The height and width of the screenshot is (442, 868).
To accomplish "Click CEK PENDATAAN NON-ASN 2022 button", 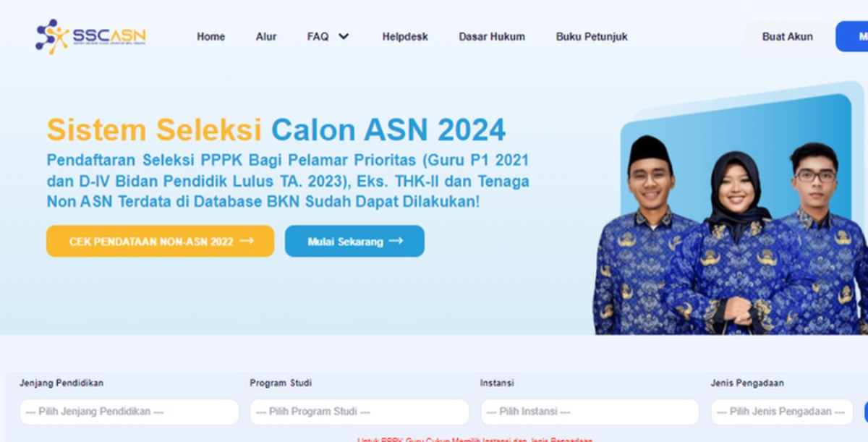I will click(160, 241).
